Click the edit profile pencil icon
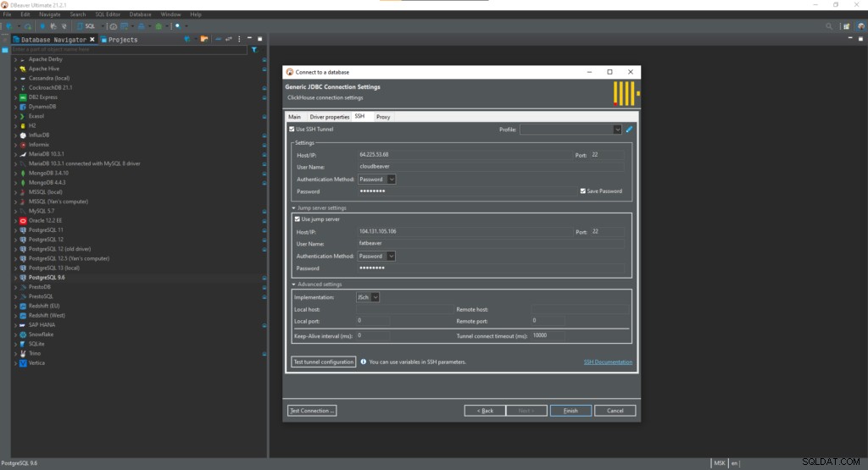The image size is (868, 470). pos(629,130)
